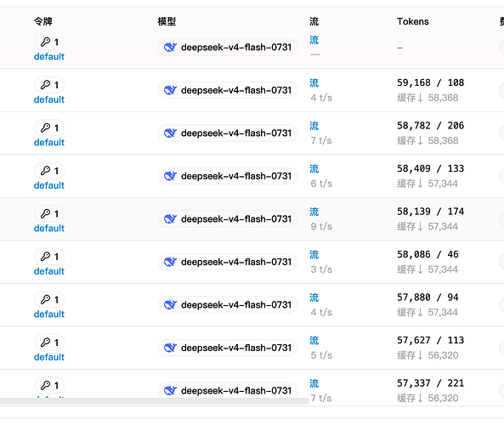Select the 57,337 / 221 token count
This screenshot has width=504, height=425.
point(430,382)
